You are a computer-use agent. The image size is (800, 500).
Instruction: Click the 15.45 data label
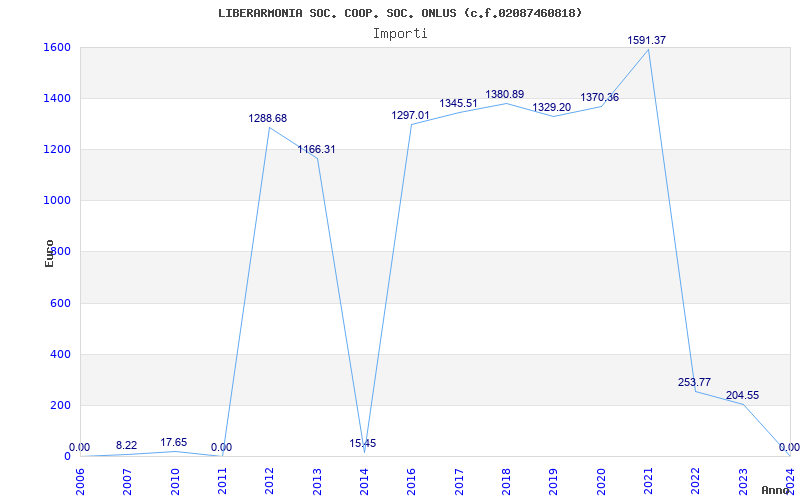[x=363, y=443]
